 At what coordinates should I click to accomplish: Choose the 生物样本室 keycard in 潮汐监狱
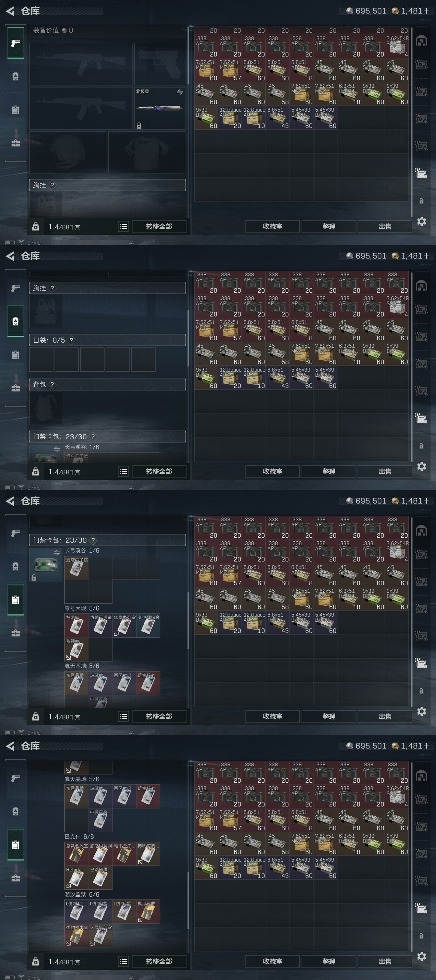point(77,935)
